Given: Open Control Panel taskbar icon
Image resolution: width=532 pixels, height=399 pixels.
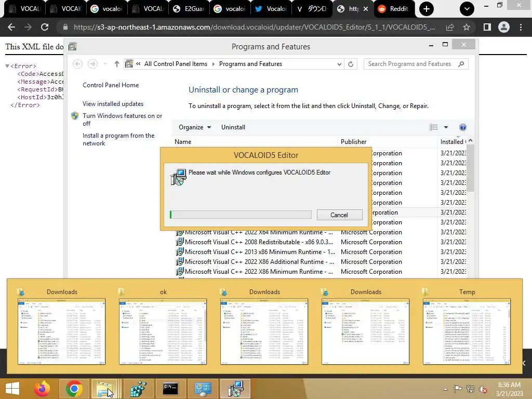Looking at the screenshot, I should [x=203, y=389].
